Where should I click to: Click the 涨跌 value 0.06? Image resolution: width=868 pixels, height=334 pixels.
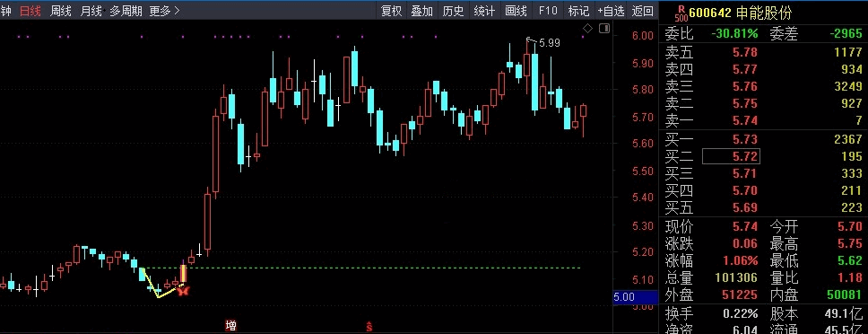tap(745, 243)
